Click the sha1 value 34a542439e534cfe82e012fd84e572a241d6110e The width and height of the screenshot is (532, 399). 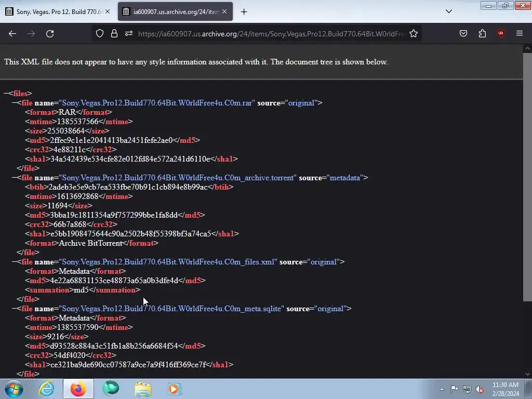[130, 159]
